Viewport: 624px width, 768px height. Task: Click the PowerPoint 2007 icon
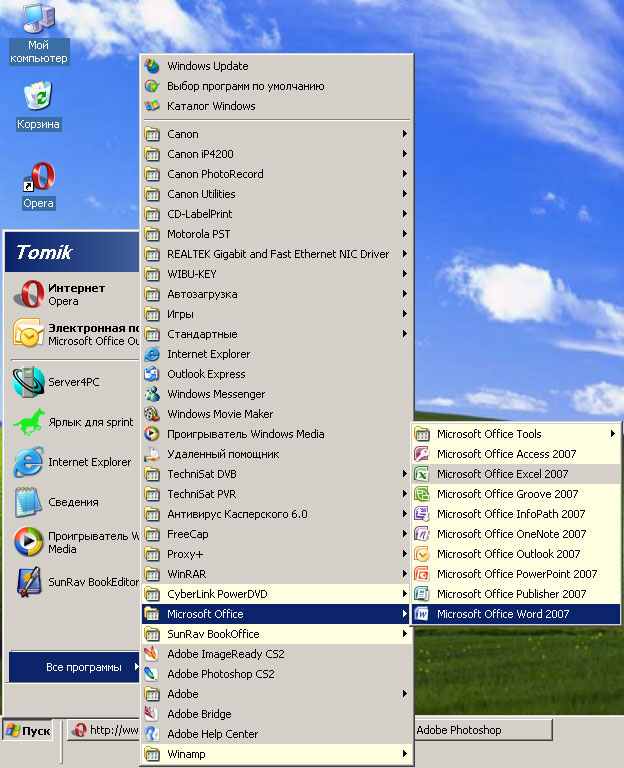421,574
